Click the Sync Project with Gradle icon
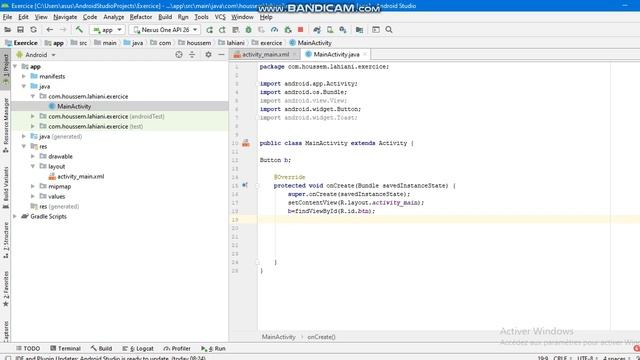This screenshot has width=640, height=360. pos(317,30)
